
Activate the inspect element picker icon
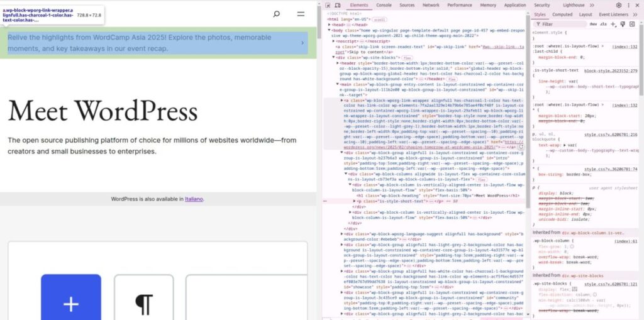coord(328,5)
